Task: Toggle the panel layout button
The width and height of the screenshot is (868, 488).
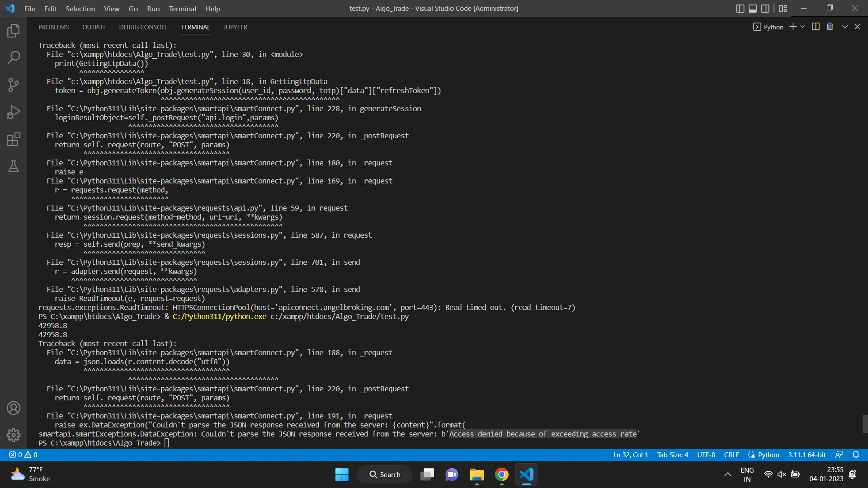Action: (753, 9)
